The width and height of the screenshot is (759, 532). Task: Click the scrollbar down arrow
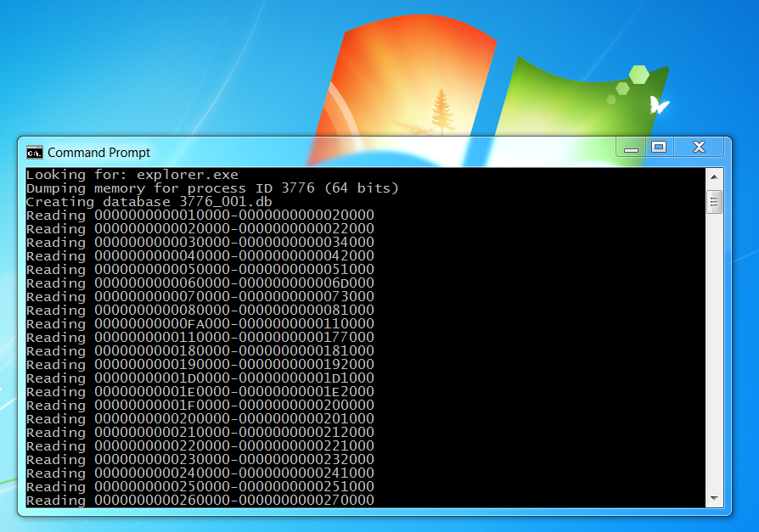714,498
